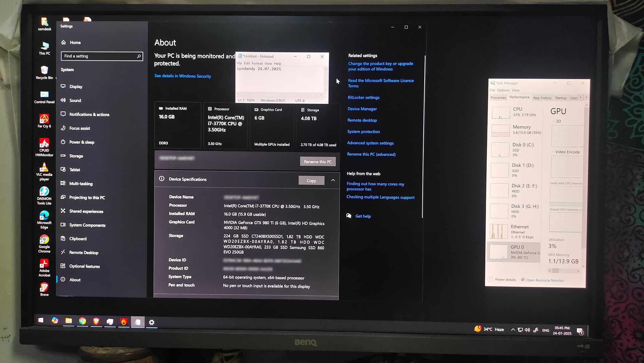Screen dimensions: 644x363
Task: Open the Format menu in Notepad
Action: [x=257, y=63]
